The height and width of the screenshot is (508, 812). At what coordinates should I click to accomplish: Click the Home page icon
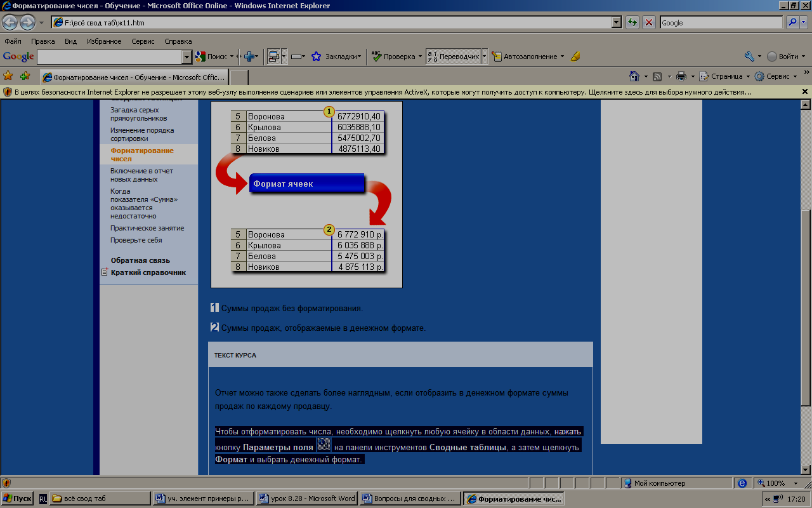pyautogui.click(x=634, y=76)
